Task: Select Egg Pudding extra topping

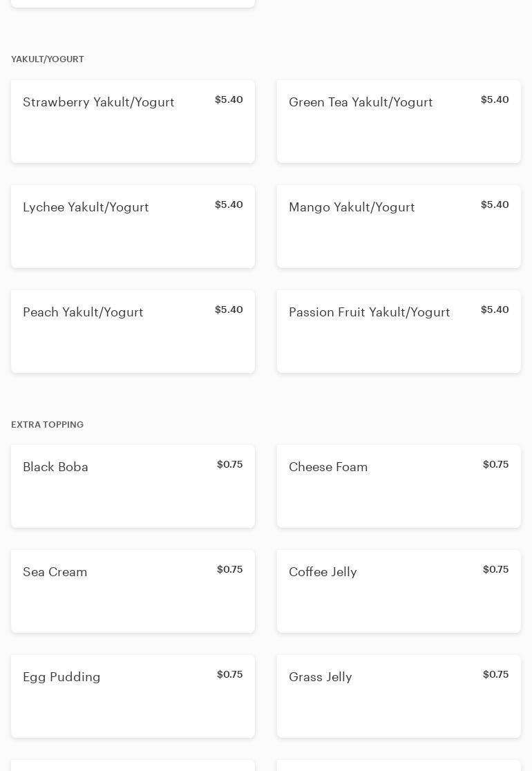Action: coord(133,696)
